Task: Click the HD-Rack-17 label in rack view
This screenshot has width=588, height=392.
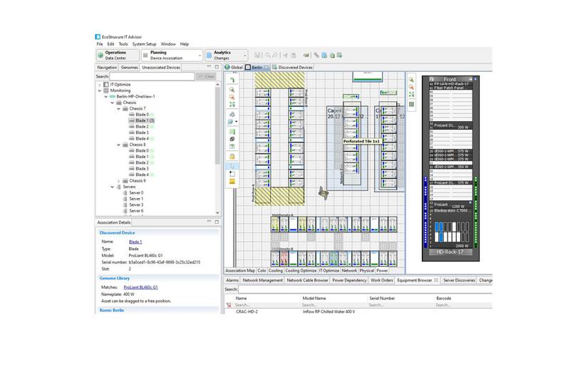Action: click(450, 252)
